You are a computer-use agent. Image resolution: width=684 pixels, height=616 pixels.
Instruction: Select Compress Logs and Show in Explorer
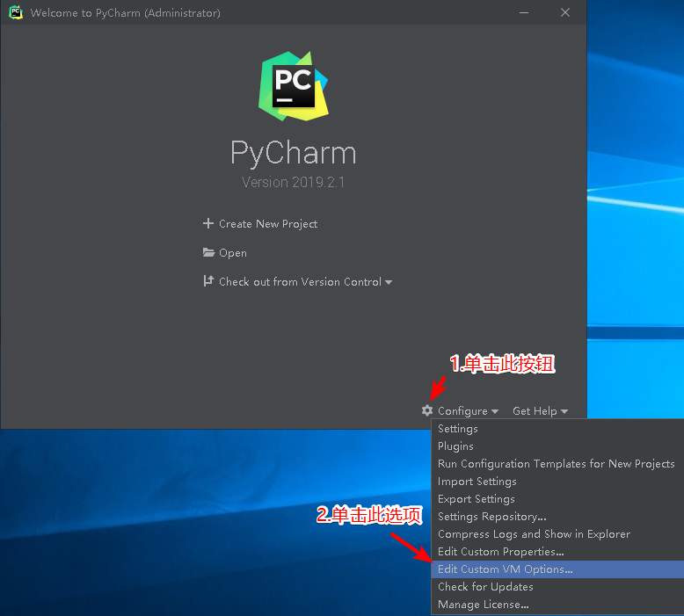coord(557,534)
